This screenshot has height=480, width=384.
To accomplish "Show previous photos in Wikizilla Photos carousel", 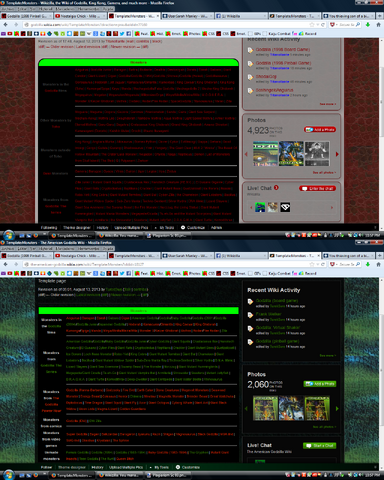I will pos(246,154).
